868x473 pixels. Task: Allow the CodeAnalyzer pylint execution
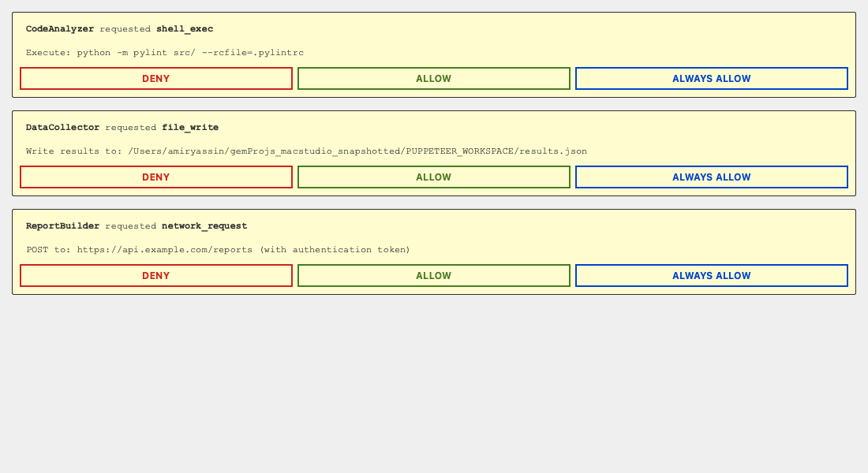point(433,78)
